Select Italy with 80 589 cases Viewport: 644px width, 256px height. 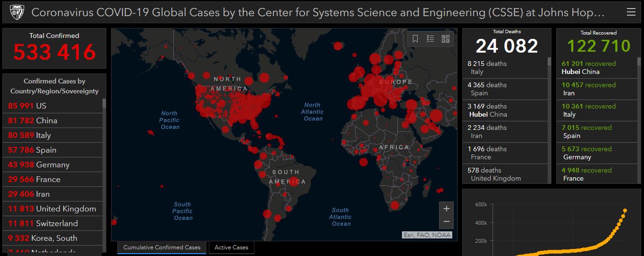tap(53, 135)
